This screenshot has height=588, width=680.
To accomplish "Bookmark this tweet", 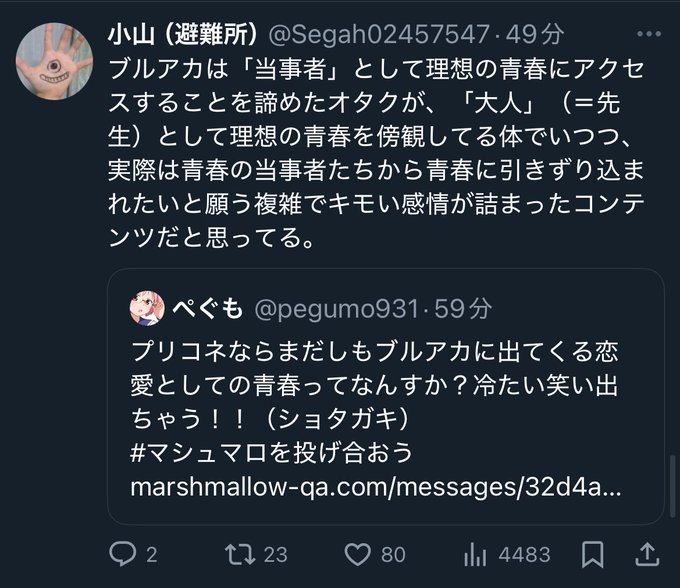I will (592, 553).
